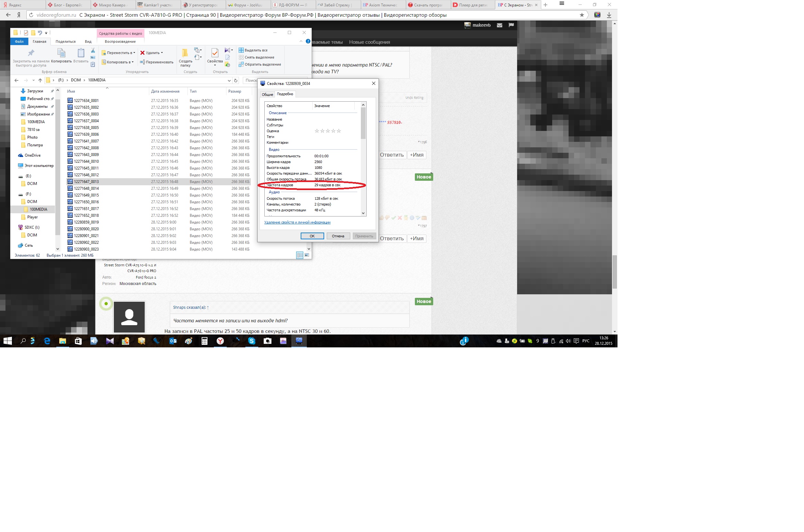Set rating to five stars
Screen dimensions: 804x532
click(339, 131)
